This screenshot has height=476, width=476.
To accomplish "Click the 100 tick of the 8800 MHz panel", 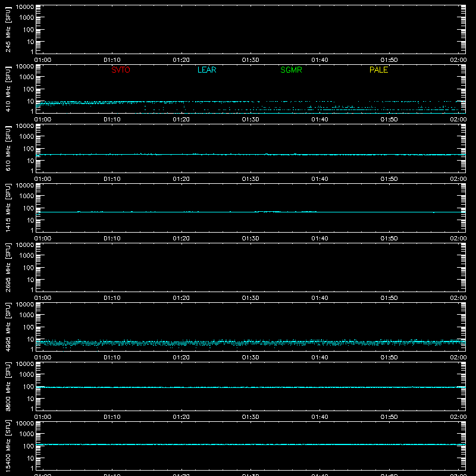I will (x=29, y=387).
